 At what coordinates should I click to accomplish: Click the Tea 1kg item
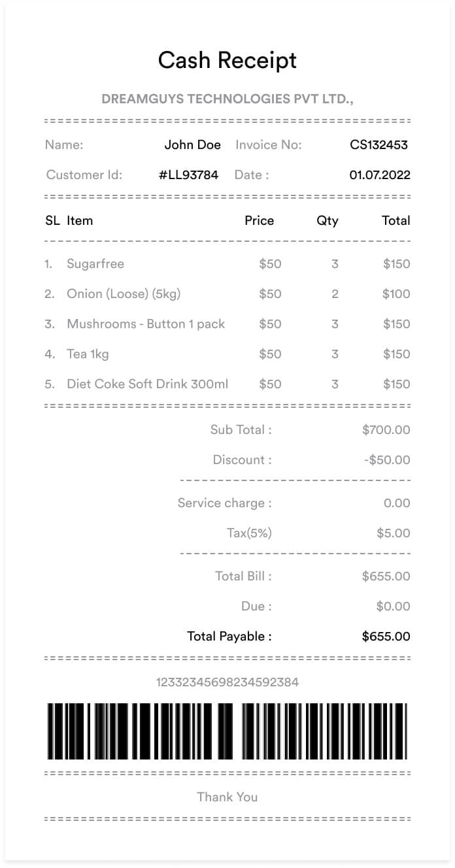pos(88,354)
